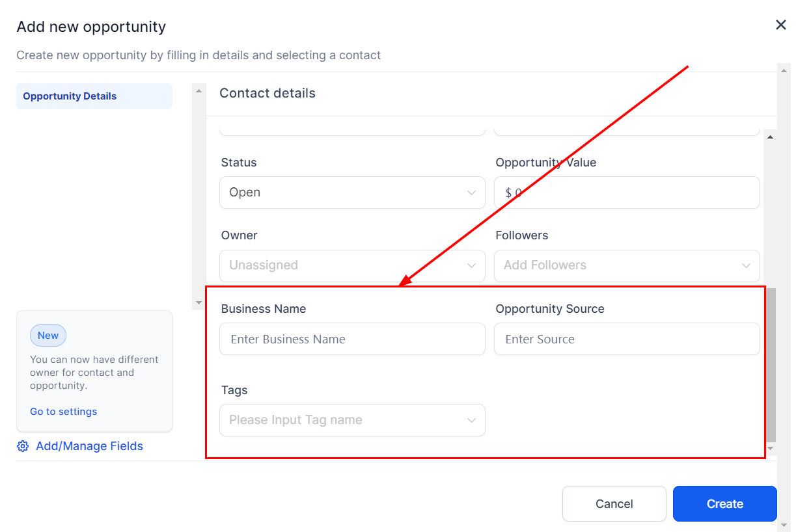
Task: Click the outermost dialog scrollbar up arrow
Action: [784, 70]
